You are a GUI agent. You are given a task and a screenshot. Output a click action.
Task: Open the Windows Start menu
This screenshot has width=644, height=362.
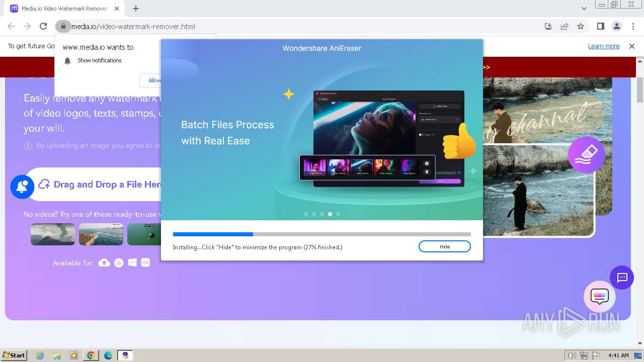tap(14, 355)
